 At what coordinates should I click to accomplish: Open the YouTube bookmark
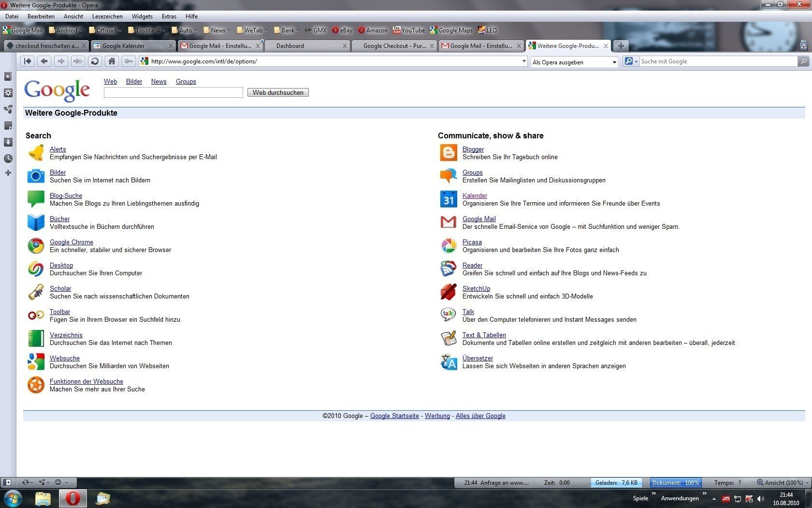pos(408,30)
